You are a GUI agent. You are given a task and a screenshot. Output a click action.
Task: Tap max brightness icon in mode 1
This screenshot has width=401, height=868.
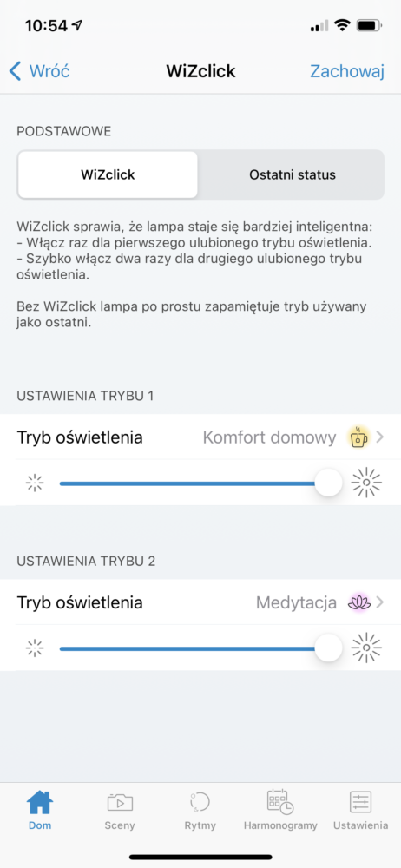click(366, 483)
